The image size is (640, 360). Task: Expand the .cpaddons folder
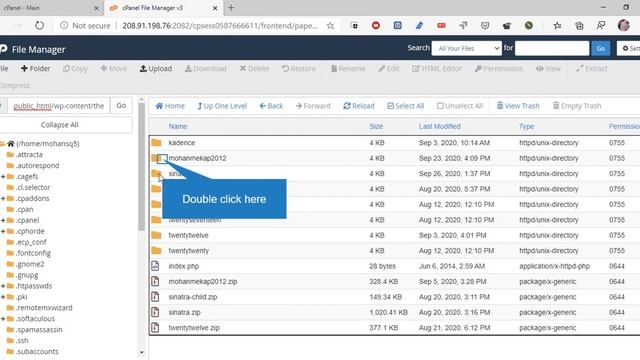click(3, 198)
